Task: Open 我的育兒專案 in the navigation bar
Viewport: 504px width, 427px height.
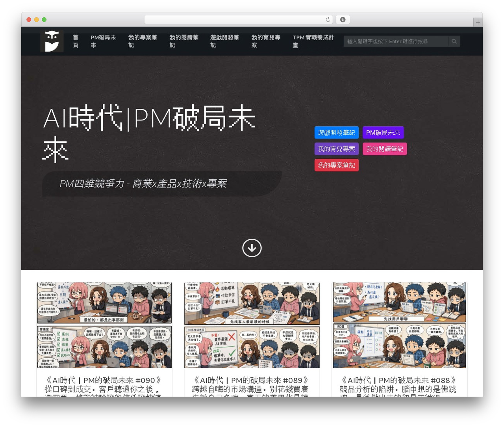Action: (266, 41)
